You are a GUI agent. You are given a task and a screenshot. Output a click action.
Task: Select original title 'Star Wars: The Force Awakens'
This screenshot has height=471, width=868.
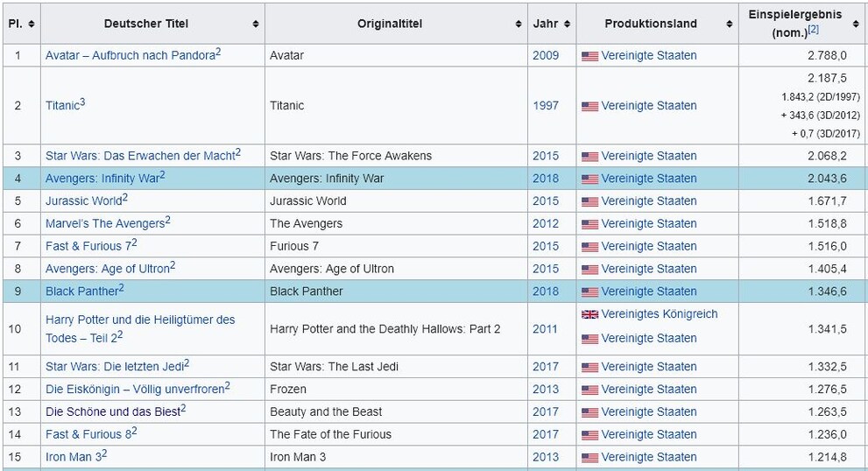tap(351, 156)
